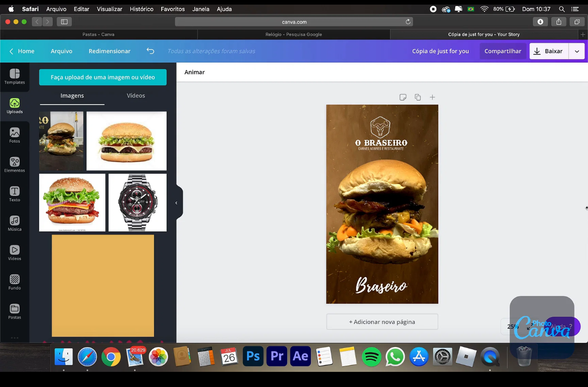Screen dimensions: 588x387
Task: Open the Pastas sidebar panel
Action: pos(15,312)
